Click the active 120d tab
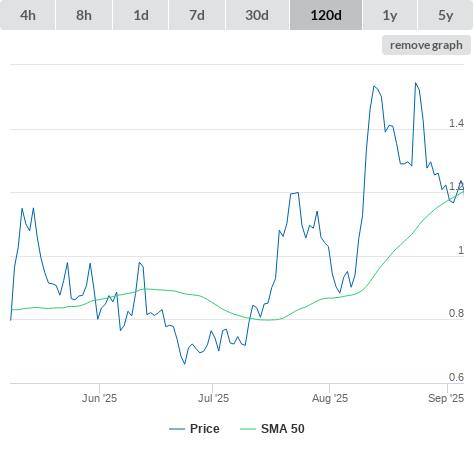The width and height of the screenshot is (474, 455). pyautogui.click(x=326, y=15)
